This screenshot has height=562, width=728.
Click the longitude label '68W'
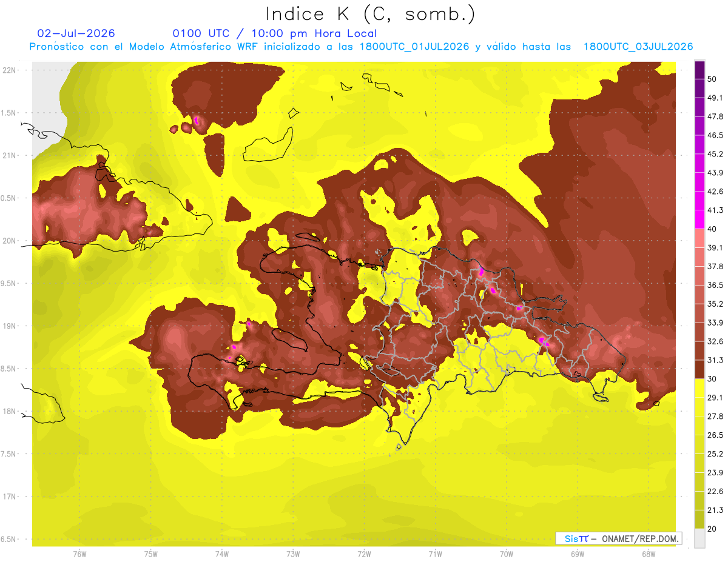point(648,554)
